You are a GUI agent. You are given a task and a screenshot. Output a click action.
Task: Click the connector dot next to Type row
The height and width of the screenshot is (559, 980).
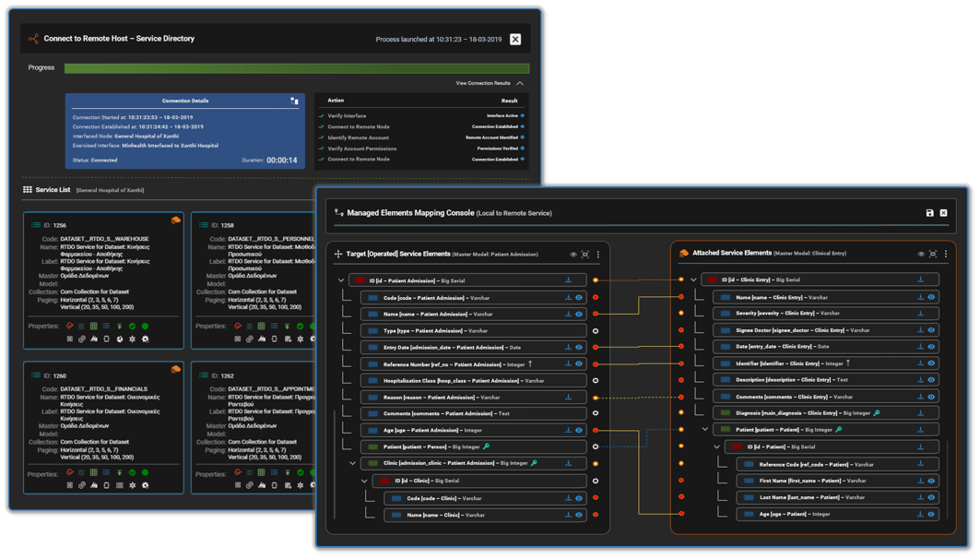click(596, 330)
